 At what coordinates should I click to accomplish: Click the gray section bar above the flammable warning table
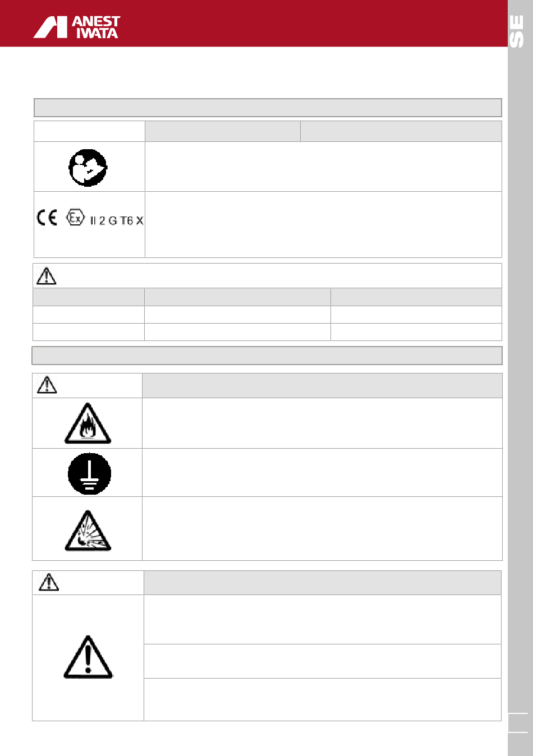click(x=267, y=356)
